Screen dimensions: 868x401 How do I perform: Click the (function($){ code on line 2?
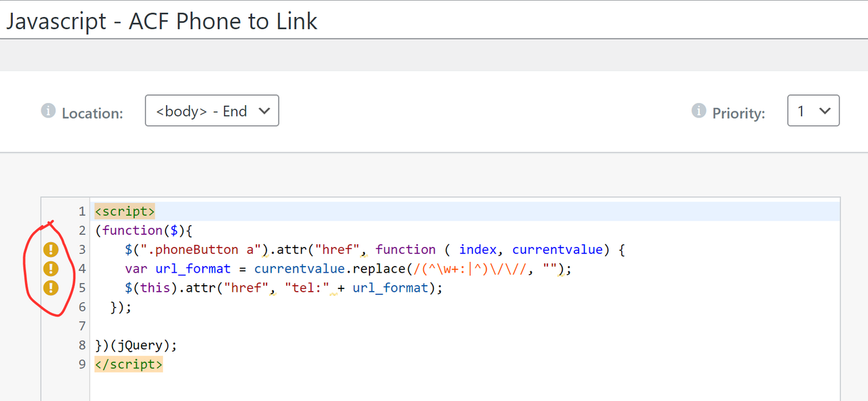144,230
